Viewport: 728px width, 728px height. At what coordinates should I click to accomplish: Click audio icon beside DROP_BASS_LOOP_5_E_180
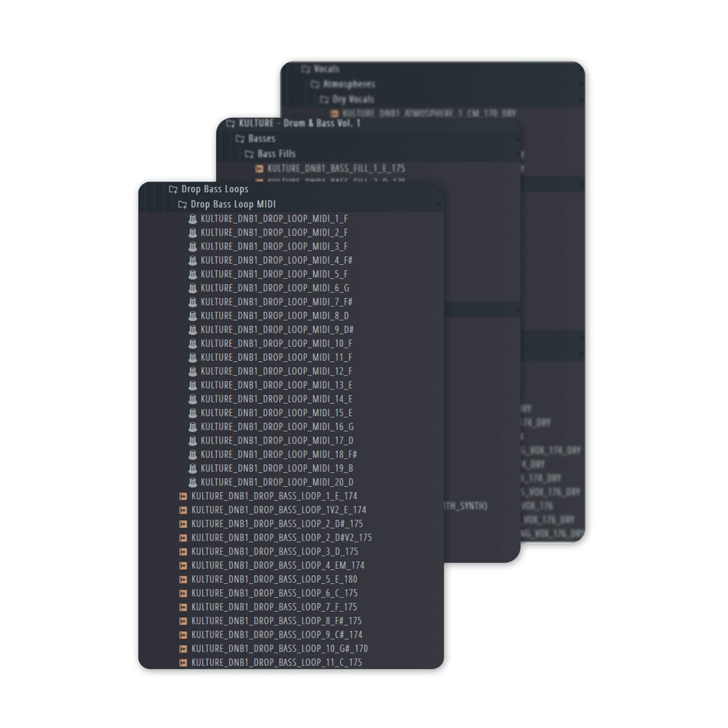pyautogui.click(x=183, y=580)
